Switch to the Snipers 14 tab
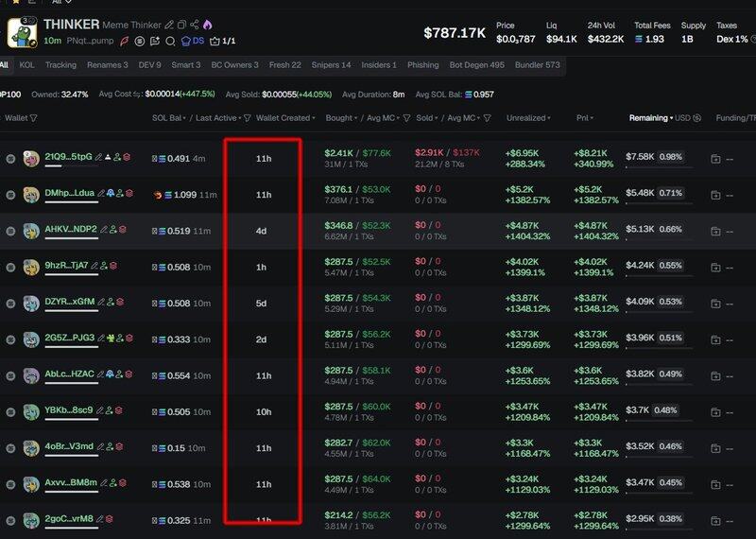Image resolution: width=756 pixels, height=539 pixels. pos(331,65)
